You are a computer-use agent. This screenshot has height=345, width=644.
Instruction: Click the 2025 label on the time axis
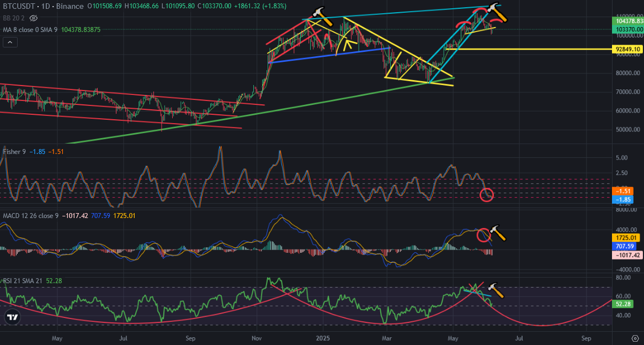(x=322, y=339)
